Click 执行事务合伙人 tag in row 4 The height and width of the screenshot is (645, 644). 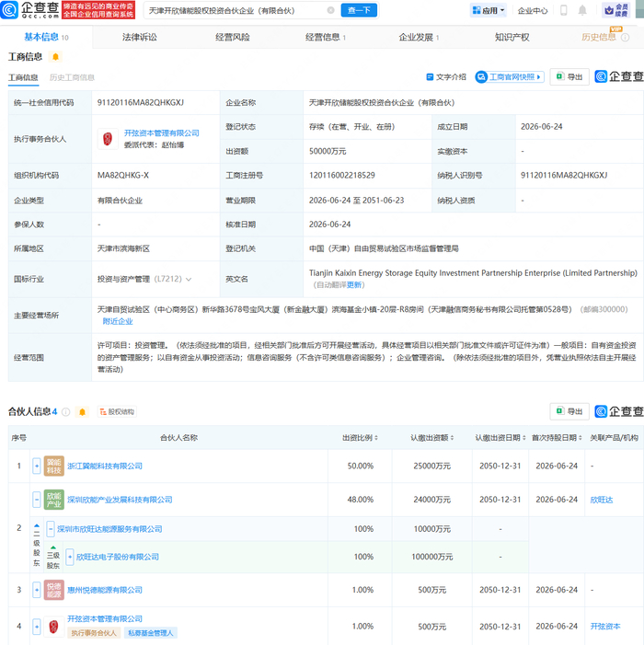(x=94, y=633)
